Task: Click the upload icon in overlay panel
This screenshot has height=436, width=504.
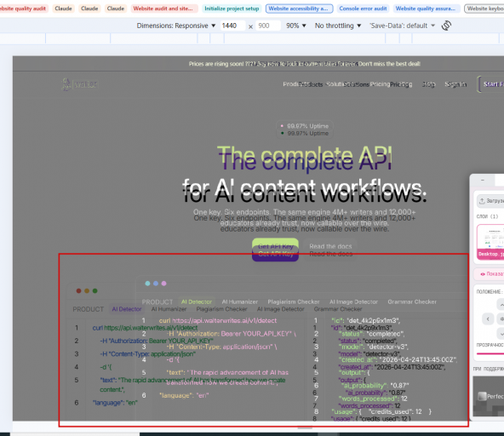Action: click(482, 201)
